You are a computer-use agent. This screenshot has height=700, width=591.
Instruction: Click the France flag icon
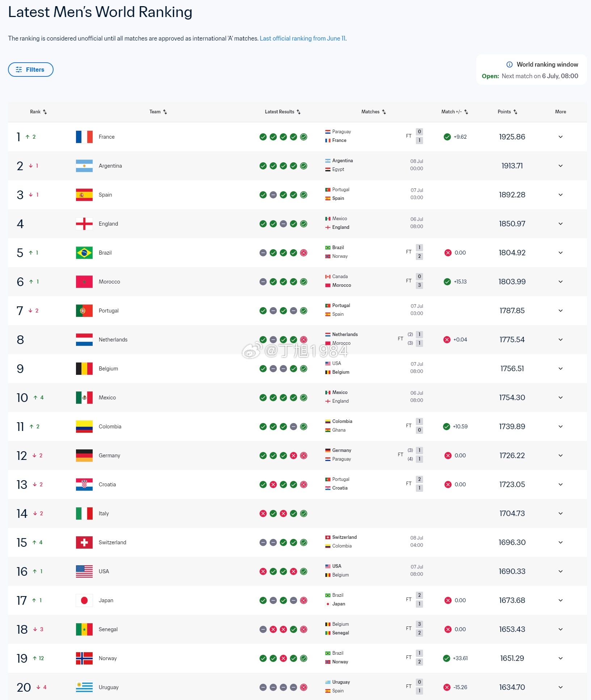[x=84, y=137]
